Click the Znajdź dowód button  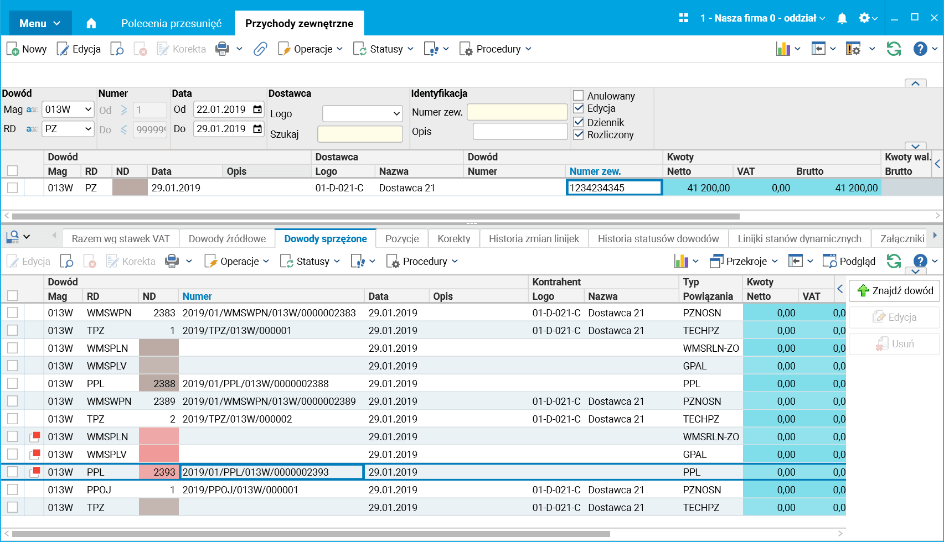(x=893, y=291)
